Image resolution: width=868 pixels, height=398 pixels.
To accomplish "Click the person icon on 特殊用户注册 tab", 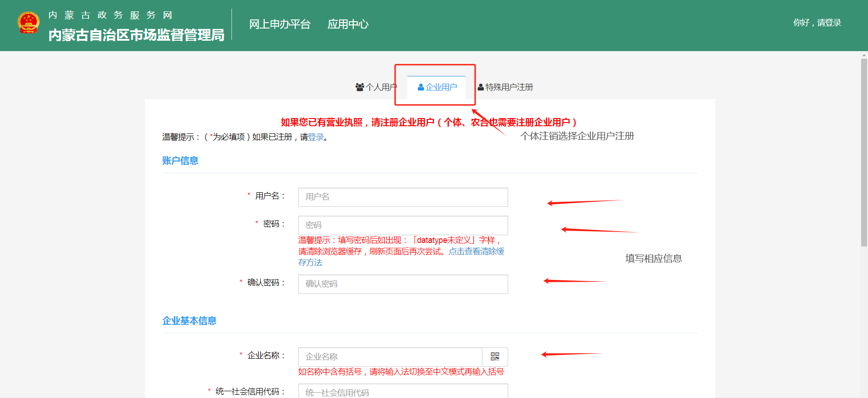I will [x=481, y=87].
